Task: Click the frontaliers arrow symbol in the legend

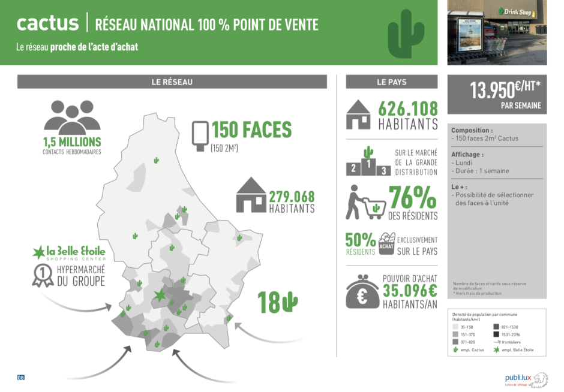Action: point(497,342)
